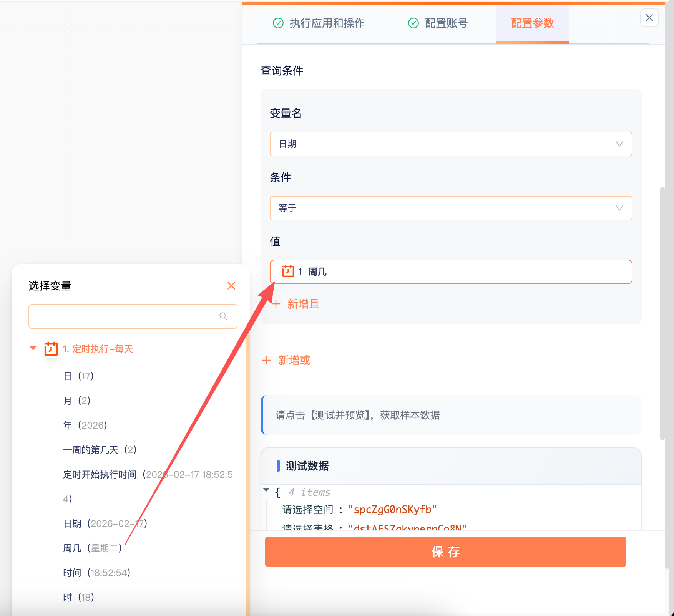Click the green check icon of 执行应用和操作
The width and height of the screenshot is (674, 616).
coord(278,23)
